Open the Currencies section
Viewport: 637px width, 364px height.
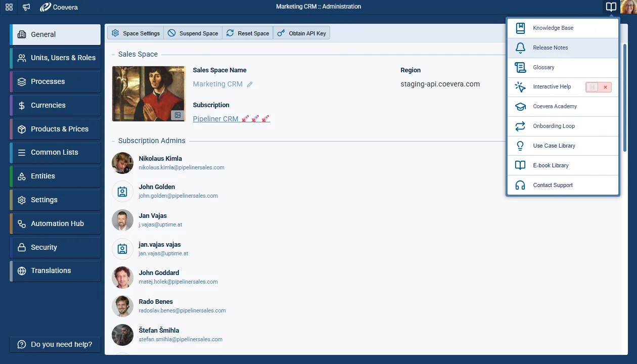55,105
